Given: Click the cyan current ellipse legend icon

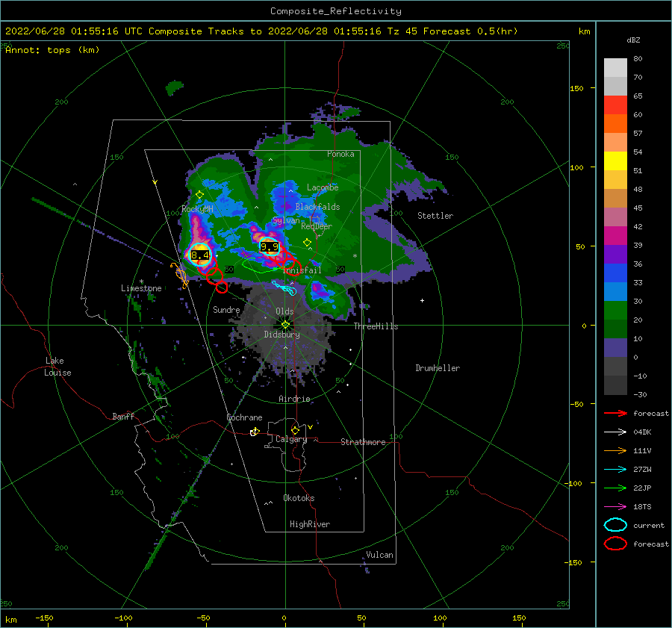Looking at the screenshot, I should (615, 525).
